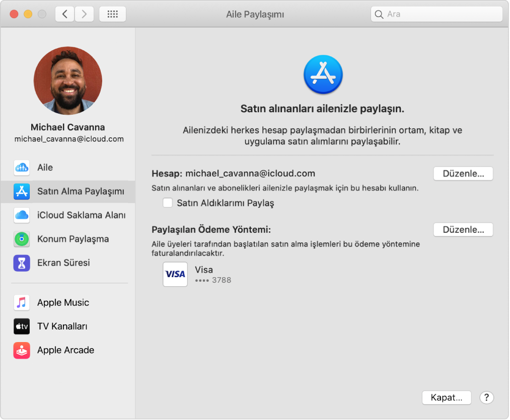Go back with the left chevron button
Viewport: 510px width, 420px height.
point(65,14)
